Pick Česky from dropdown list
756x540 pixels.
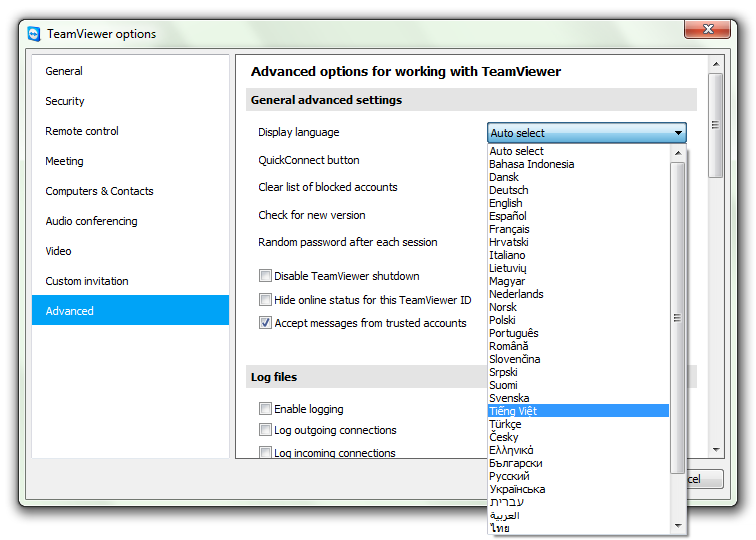579,437
